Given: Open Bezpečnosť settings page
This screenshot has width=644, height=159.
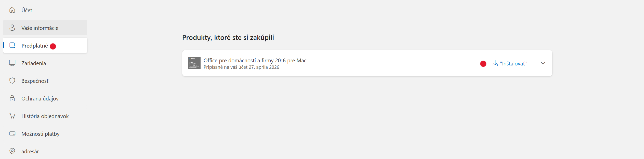Looking at the screenshot, I should [x=35, y=81].
